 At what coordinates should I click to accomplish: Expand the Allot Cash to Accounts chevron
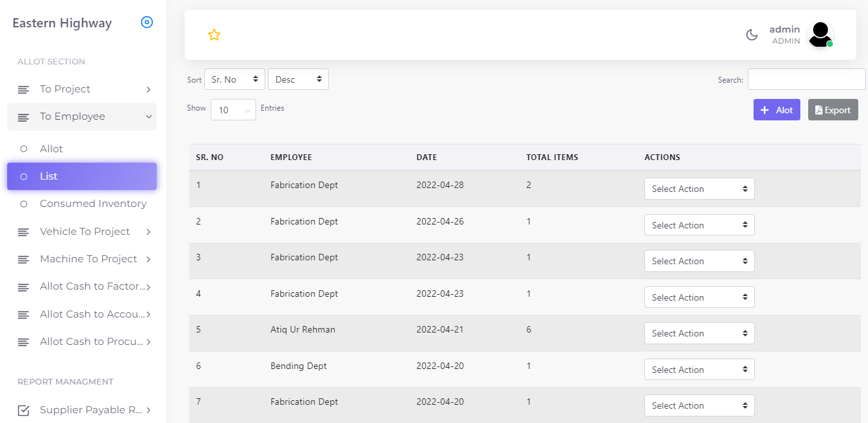tap(148, 314)
